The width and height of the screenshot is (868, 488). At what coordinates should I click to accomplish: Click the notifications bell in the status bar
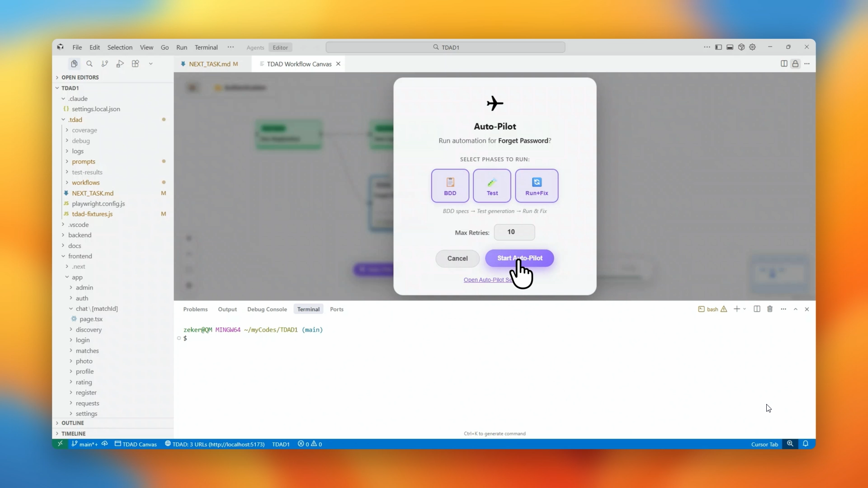(x=807, y=444)
